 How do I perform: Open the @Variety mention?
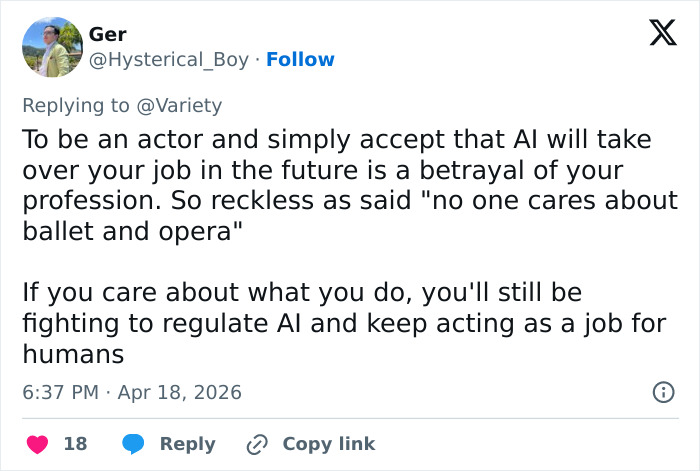tap(185, 105)
